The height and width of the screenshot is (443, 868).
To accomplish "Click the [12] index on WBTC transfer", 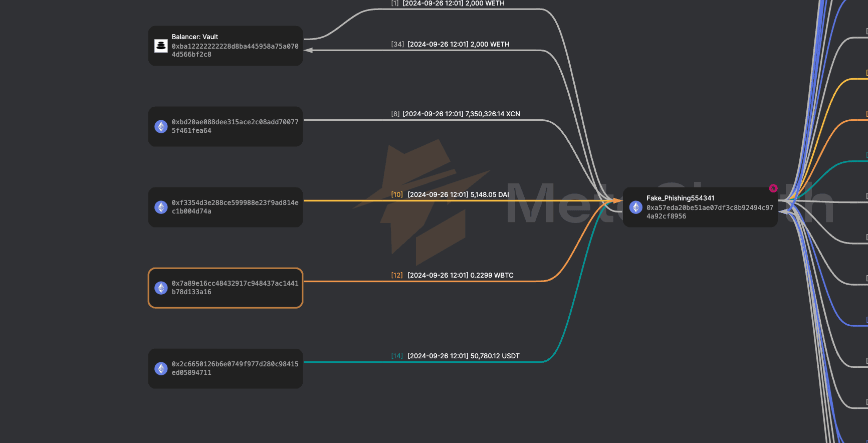I will tap(397, 275).
